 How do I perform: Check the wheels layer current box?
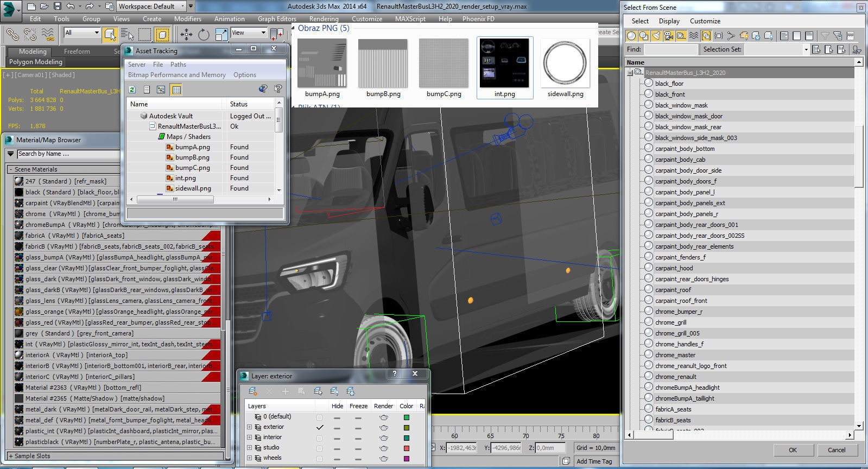319,459
